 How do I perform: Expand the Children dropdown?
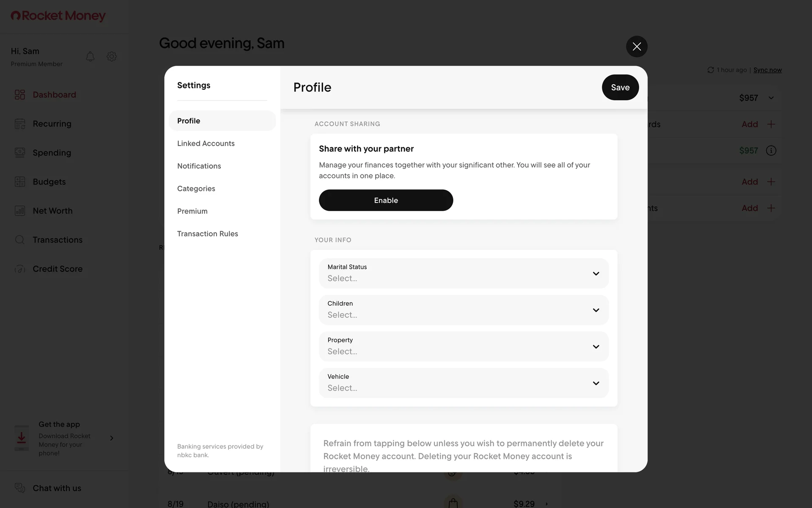(x=464, y=310)
